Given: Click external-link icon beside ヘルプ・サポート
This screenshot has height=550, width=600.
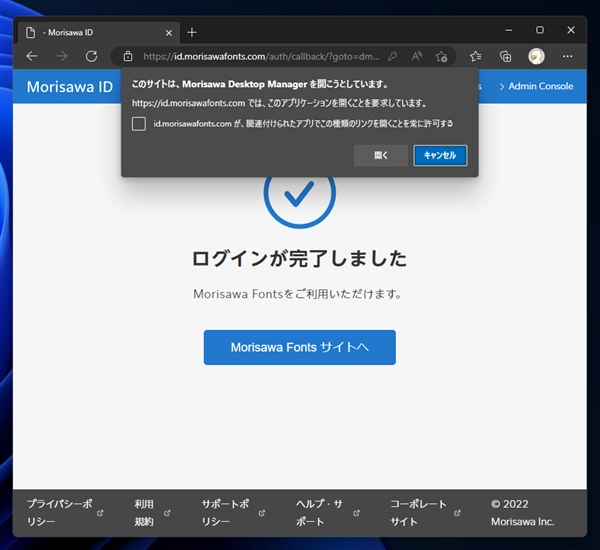Looking at the screenshot, I should 356,513.
